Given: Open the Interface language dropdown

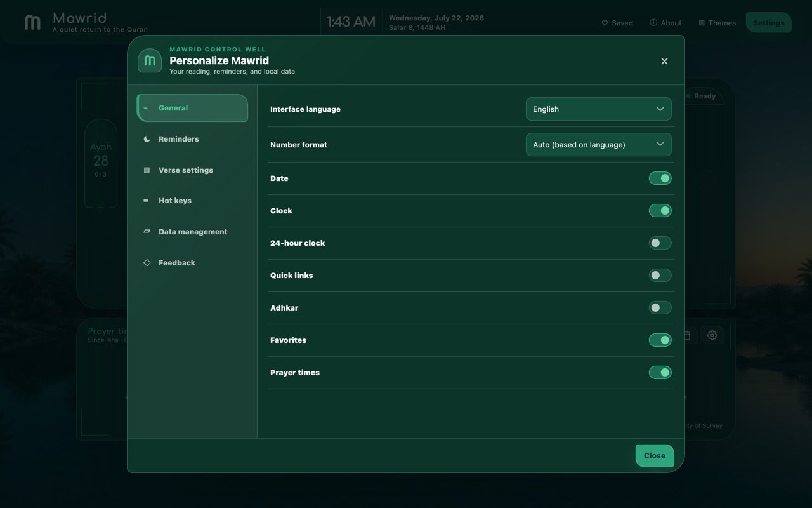Looking at the screenshot, I should point(598,109).
